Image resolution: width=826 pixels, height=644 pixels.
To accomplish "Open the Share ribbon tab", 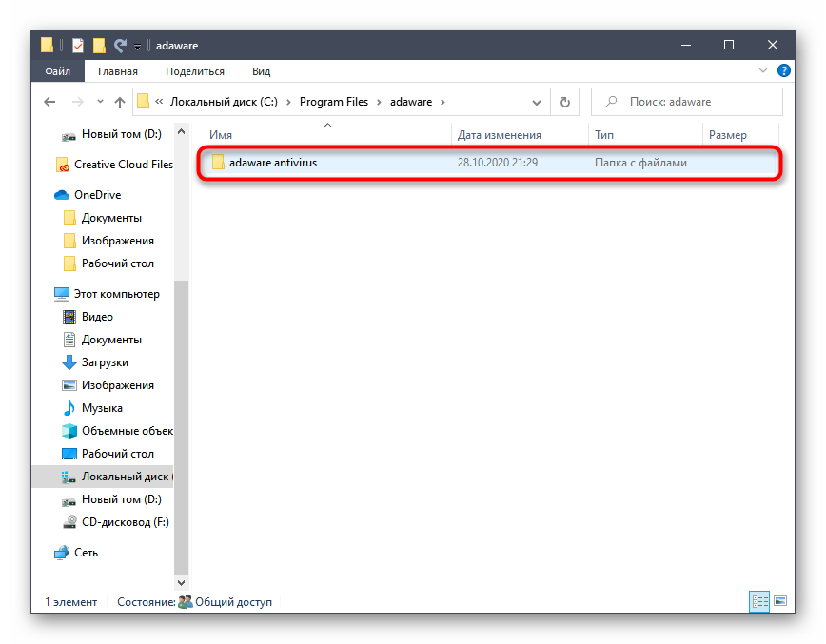I will [194, 71].
